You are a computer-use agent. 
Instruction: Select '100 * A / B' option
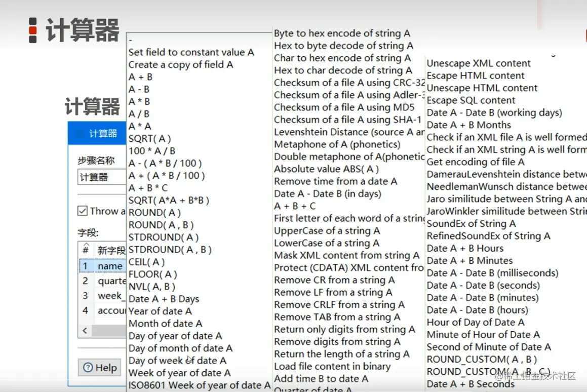point(151,151)
